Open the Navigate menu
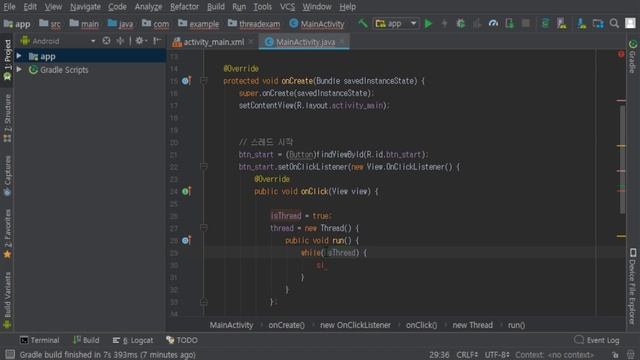640x360 pixels. click(x=85, y=7)
